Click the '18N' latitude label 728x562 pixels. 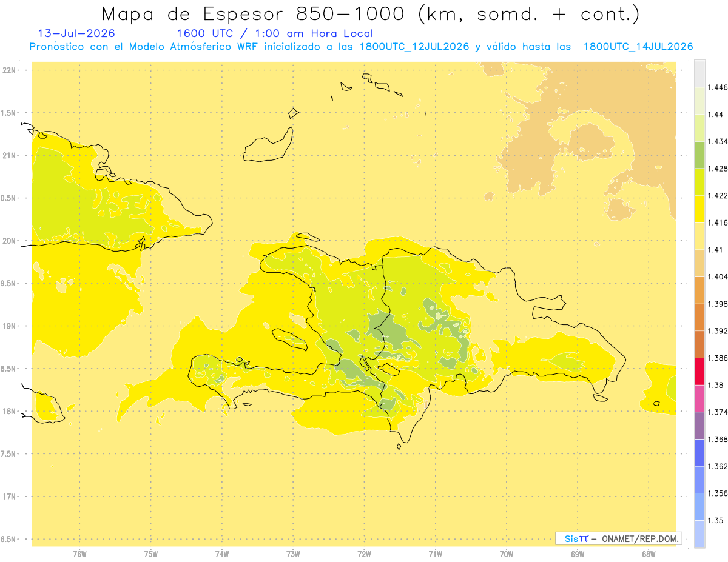(x=10, y=411)
